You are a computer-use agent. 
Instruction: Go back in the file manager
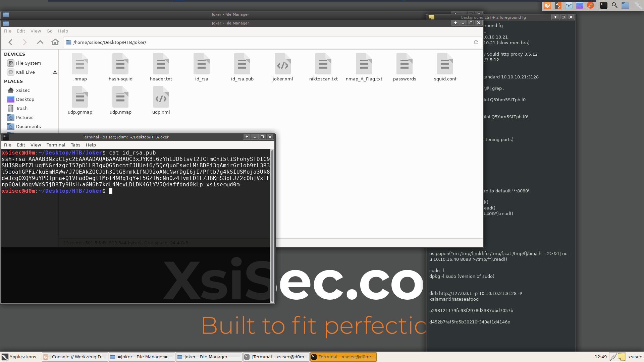coord(10,42)
